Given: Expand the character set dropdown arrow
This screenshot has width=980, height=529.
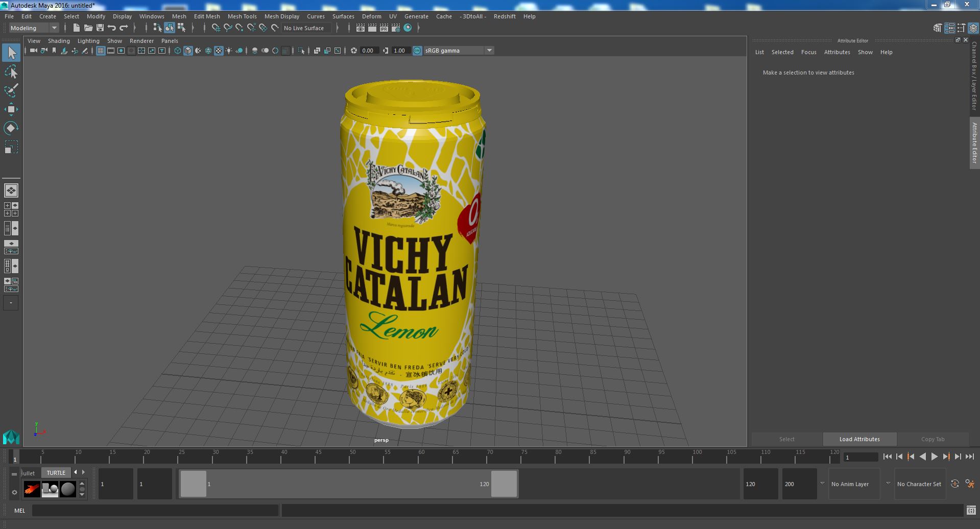Looking at the screenshot, I should pyautogui.click(x=888, y=484).
